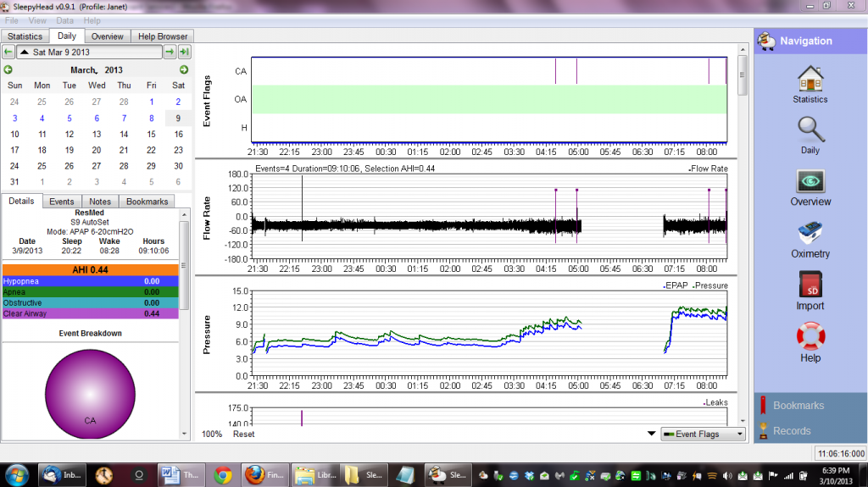Click the Import SD card icon

point(810,285)
